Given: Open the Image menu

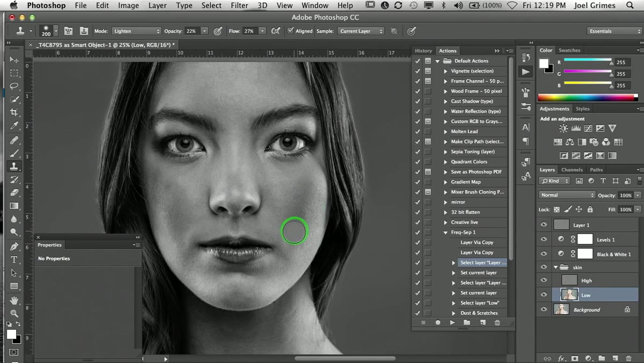Looking at the screenshot, I should point(128,5).
